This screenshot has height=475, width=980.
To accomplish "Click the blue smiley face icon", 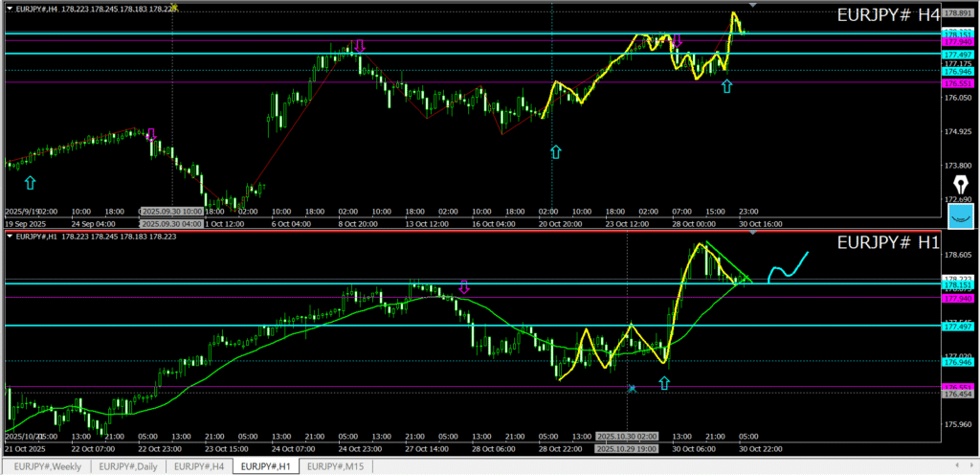I will [960, 216].
